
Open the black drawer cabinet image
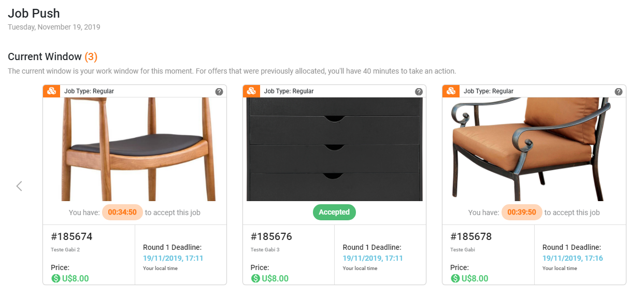coord(334,149)
